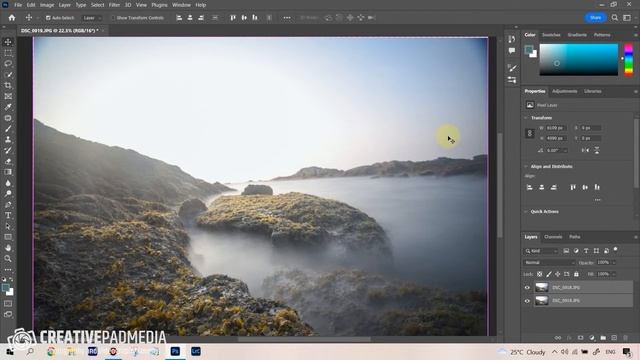Click the W width input field
640x360 pixels.
(x=556, y=128)
